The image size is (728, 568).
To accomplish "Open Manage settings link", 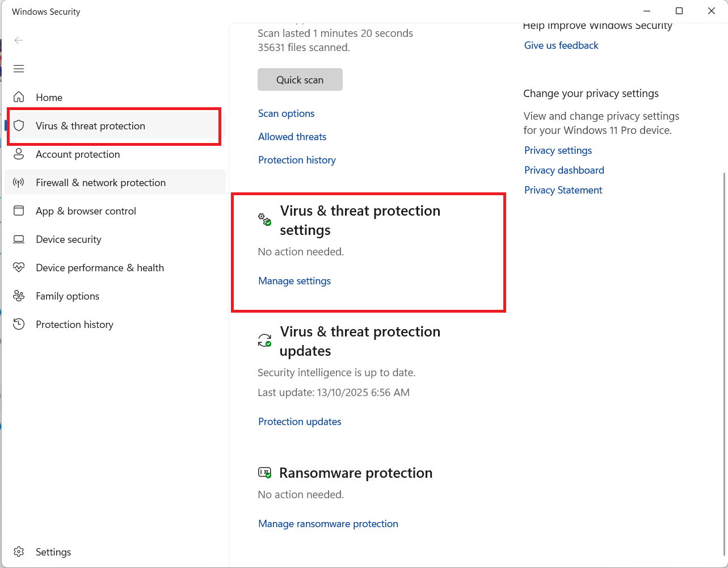I will (x=294, y=281).
